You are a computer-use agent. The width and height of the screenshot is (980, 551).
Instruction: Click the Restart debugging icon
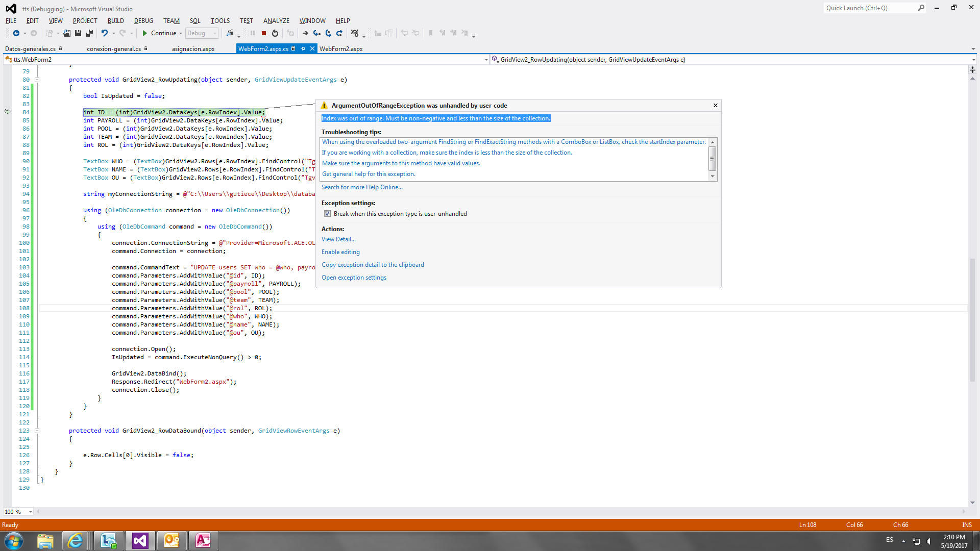pyautogui.click(x=274, y=33)
